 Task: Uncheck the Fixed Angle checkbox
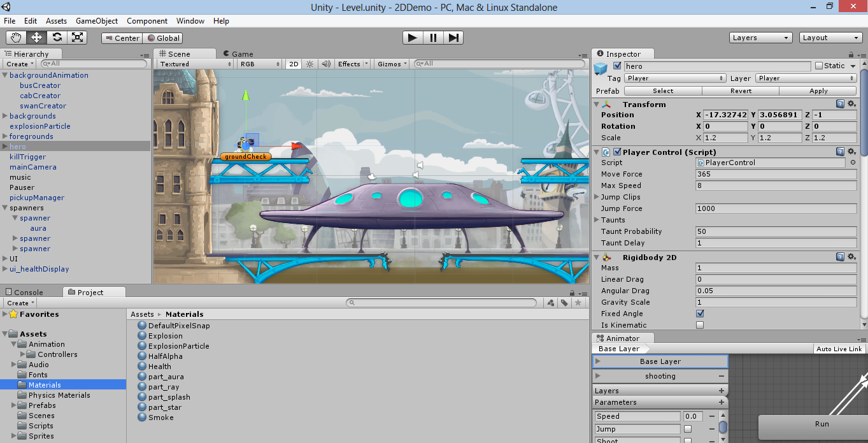click(700, 314)
